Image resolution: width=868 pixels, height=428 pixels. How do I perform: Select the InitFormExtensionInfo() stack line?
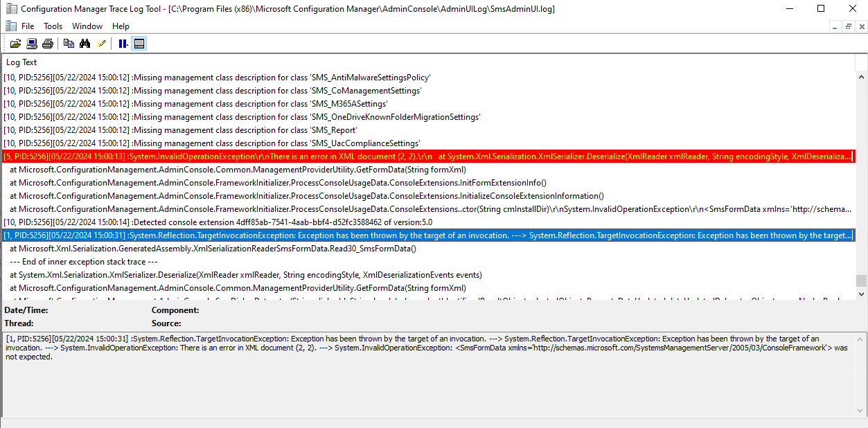click(429, 183)
